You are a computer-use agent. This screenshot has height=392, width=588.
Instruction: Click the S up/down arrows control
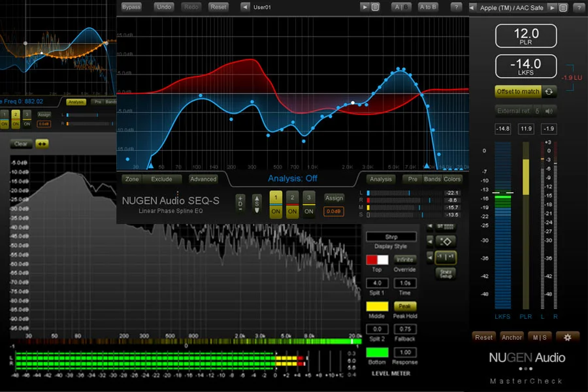click(257, 204)
